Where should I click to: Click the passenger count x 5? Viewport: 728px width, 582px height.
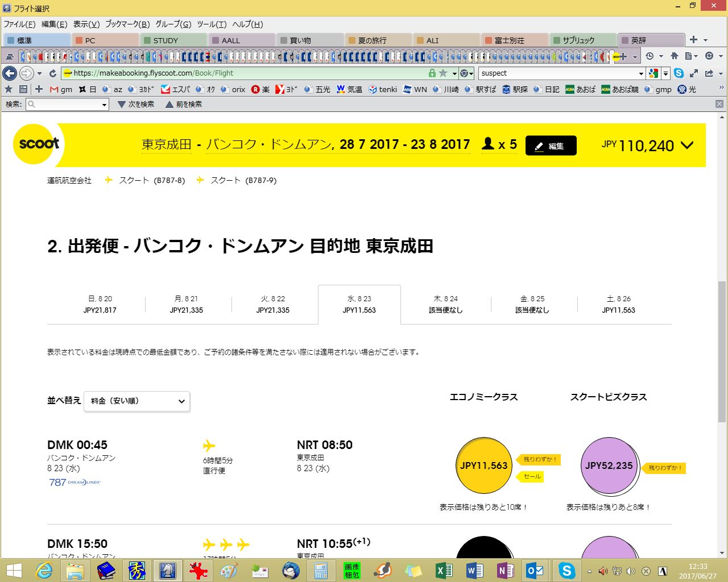pos(499,144)
